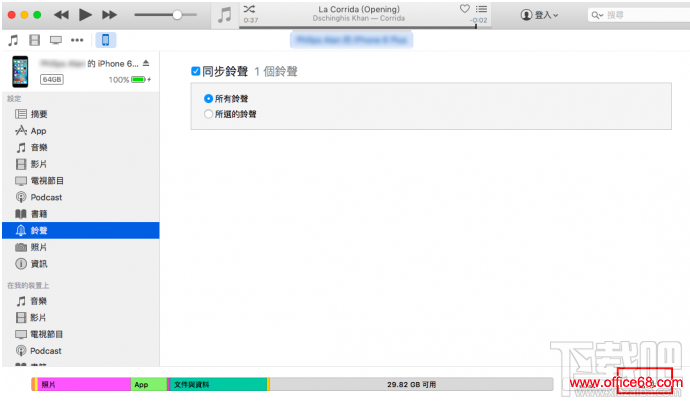
Task: Open 照片 in the settings sidebar
Action: 81,247
